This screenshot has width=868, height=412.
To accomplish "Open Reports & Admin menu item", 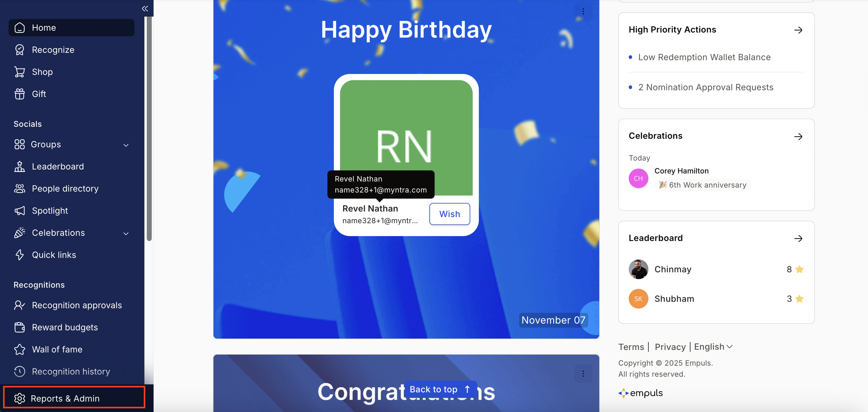I will (74, 398).
